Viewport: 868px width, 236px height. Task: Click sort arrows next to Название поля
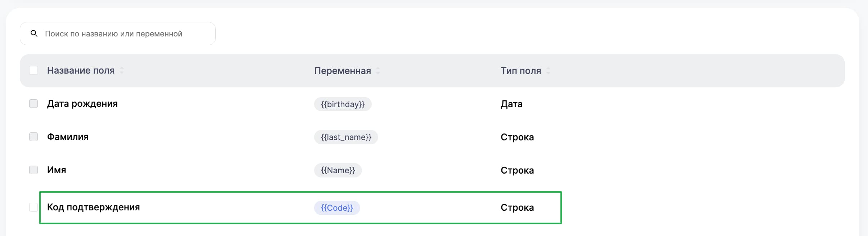tap(122, 70)
